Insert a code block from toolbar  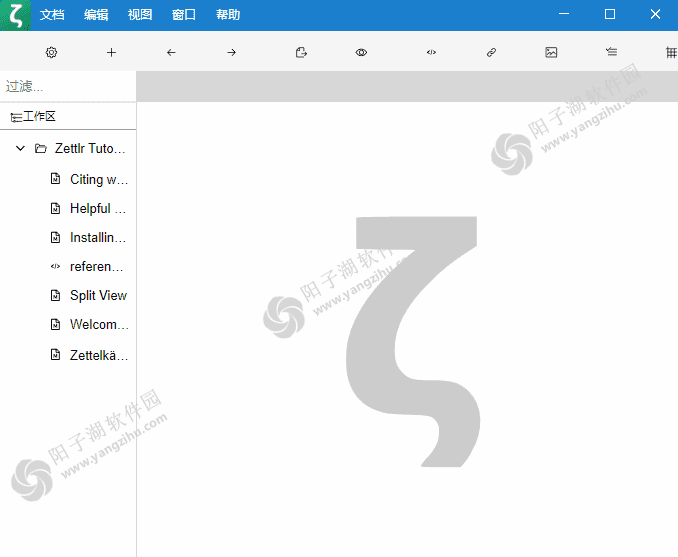(431, 52)
